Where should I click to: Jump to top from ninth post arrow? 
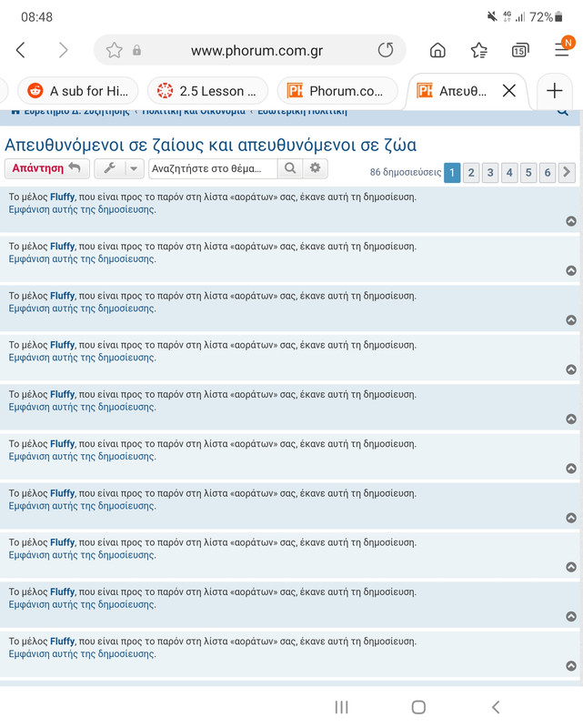[x=571, y=616]
